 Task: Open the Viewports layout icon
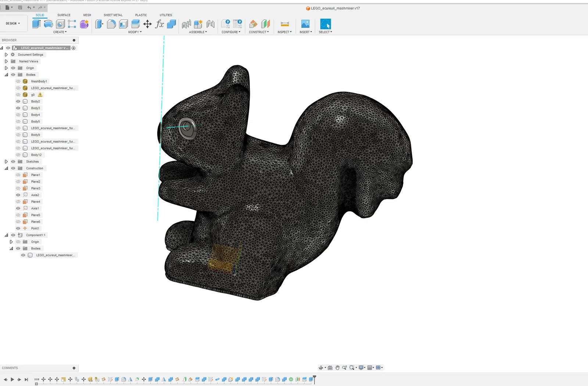378,368
